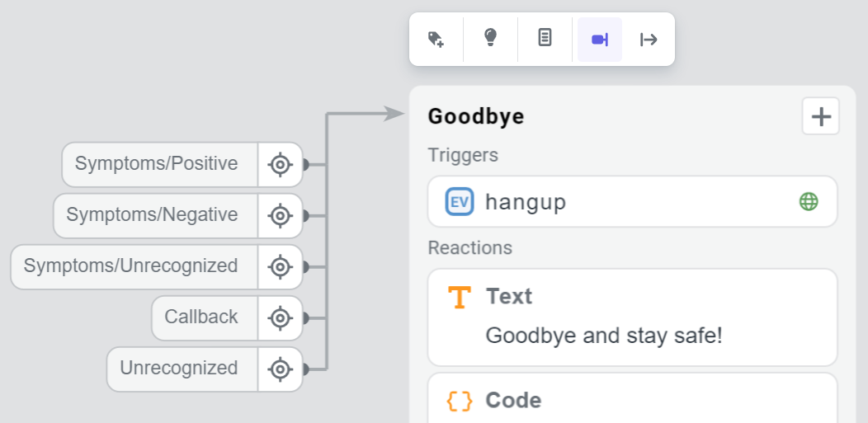868x423 pixels.
Task: Click the Code reaction braces icon
Action: tap(459, 401)
